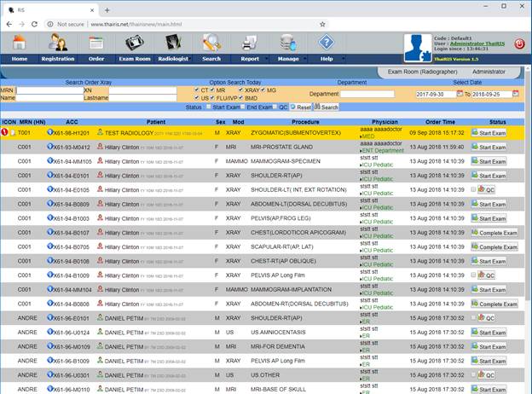This screenshot has width=532, height=394.
Task: Open the Registration module icon
Action: click(57, 43)
